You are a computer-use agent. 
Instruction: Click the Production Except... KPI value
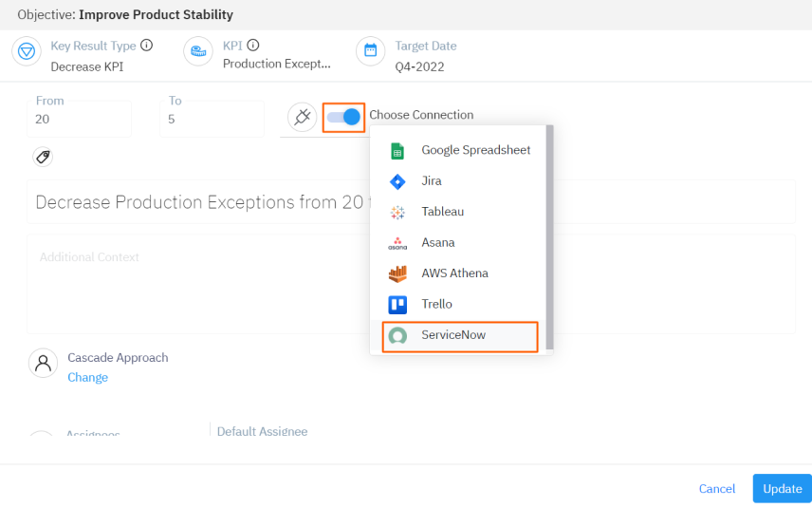tap(277, 64)
